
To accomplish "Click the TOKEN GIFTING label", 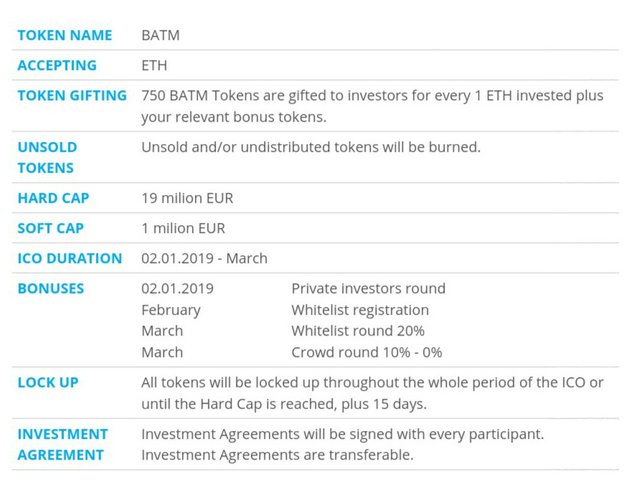I will click(x=72, y=95).
